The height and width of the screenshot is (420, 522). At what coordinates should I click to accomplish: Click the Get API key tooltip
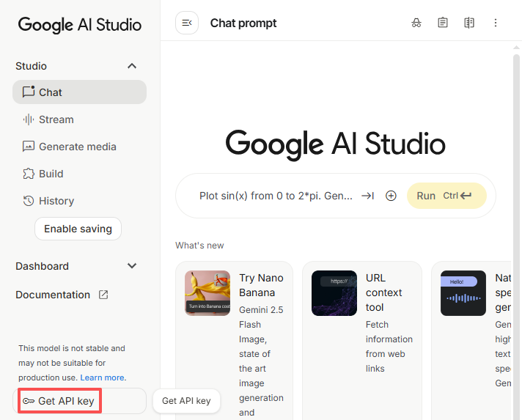point(186,401)
